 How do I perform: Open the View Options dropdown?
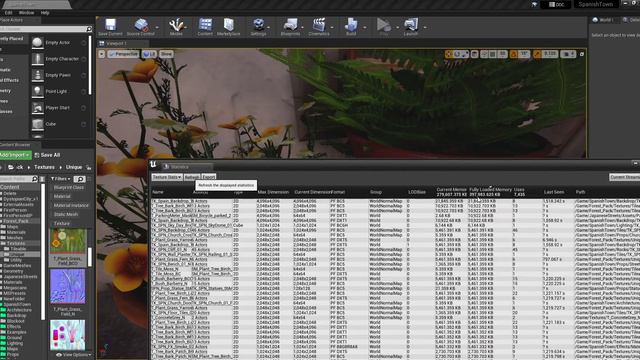click(73, 355)
